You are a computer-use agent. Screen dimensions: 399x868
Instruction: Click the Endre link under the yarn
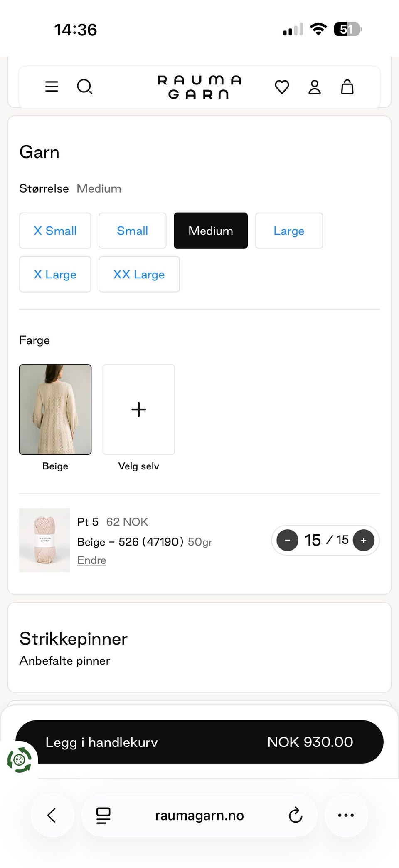(x=91, y=560)
